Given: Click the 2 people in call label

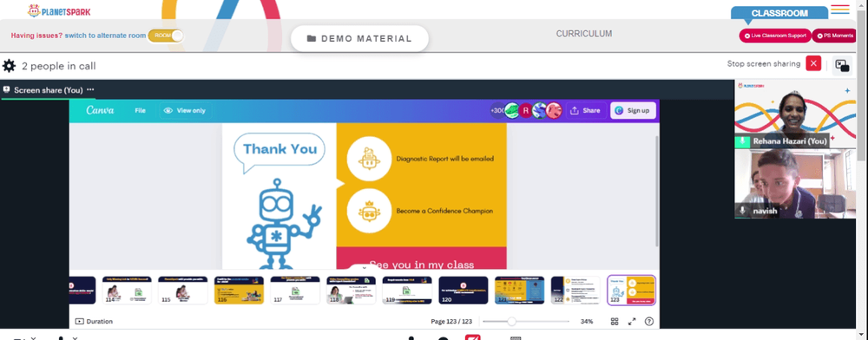Looking at the screenshot, I should pyautogui.click(x=59, y=66).
